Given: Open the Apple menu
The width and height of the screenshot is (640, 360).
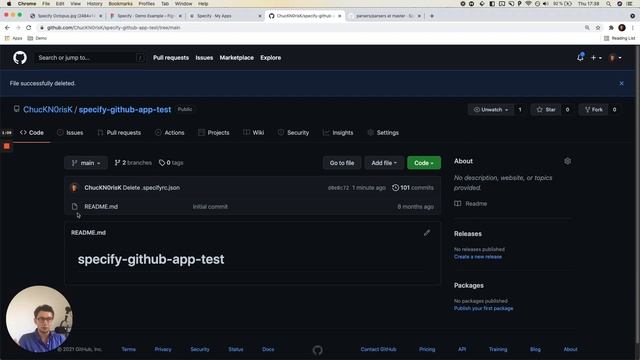Looking at the screenshot, I should (x=9, y=4).
